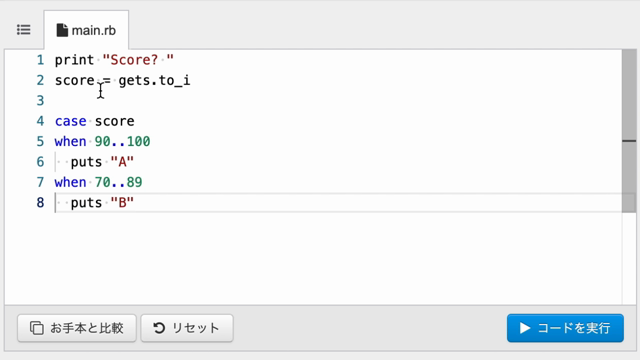Viewport: 640px width, 360px height.
Task: Click the copy icon in お手本と比較
Action: (37, 328)
